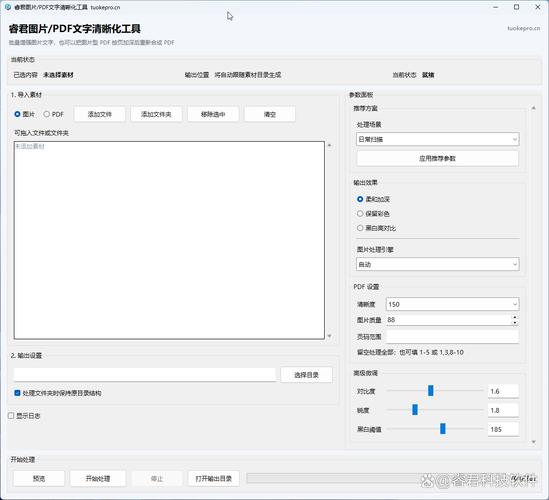Open the 清晰度 dropdown showing 150

(x=452, y=304)
